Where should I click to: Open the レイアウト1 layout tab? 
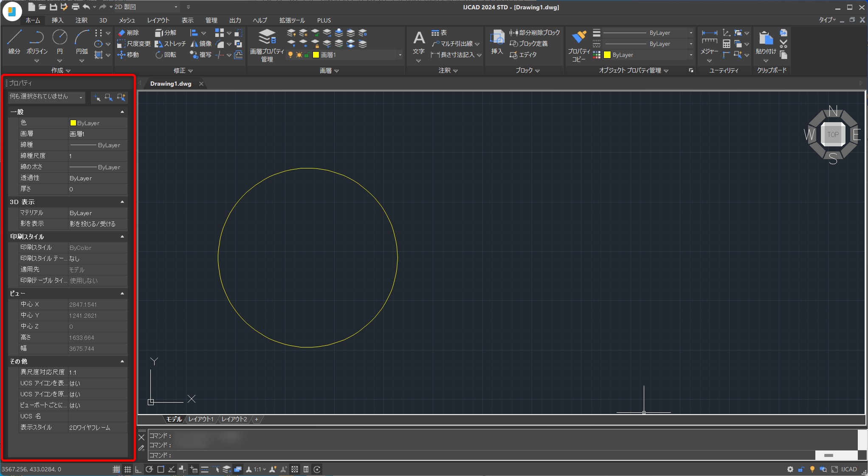click(201, 419)
